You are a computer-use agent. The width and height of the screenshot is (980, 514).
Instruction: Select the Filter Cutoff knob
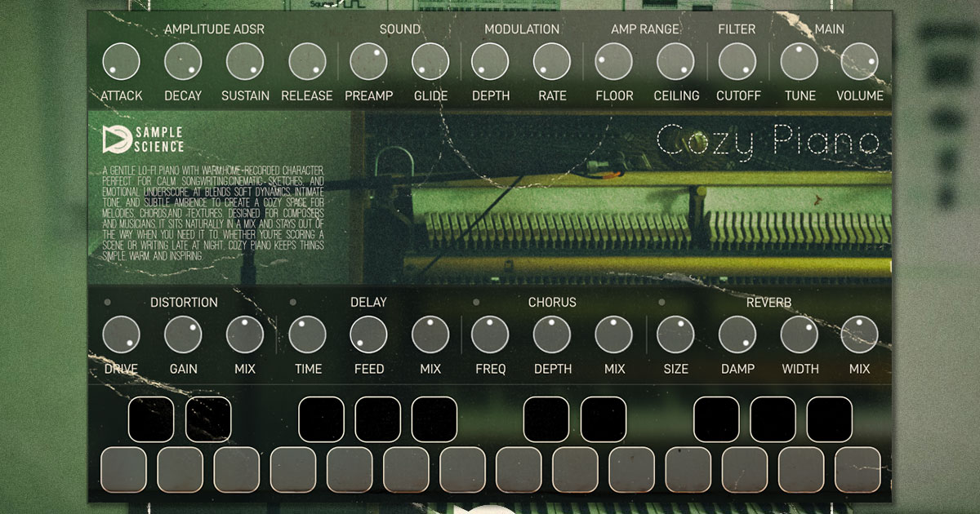click(737, 62)
